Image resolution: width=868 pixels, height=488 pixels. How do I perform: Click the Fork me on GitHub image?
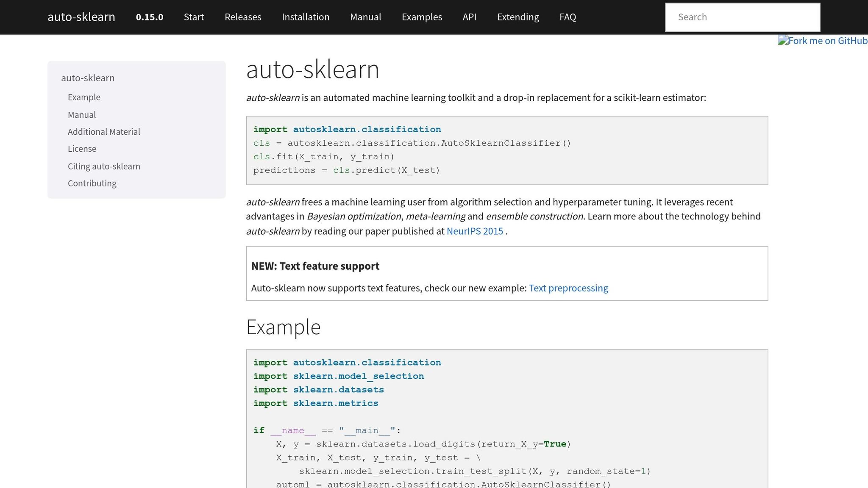(823, 41)
